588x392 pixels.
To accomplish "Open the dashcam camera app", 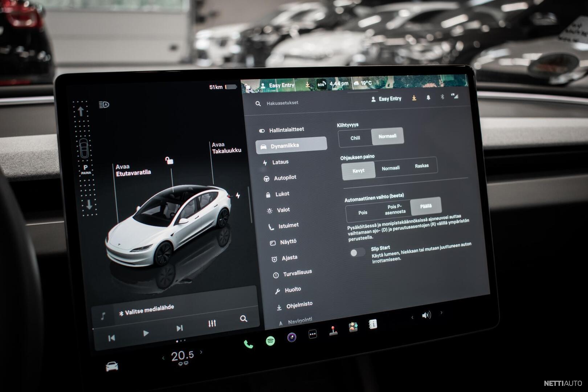I will tap(291, 338).
